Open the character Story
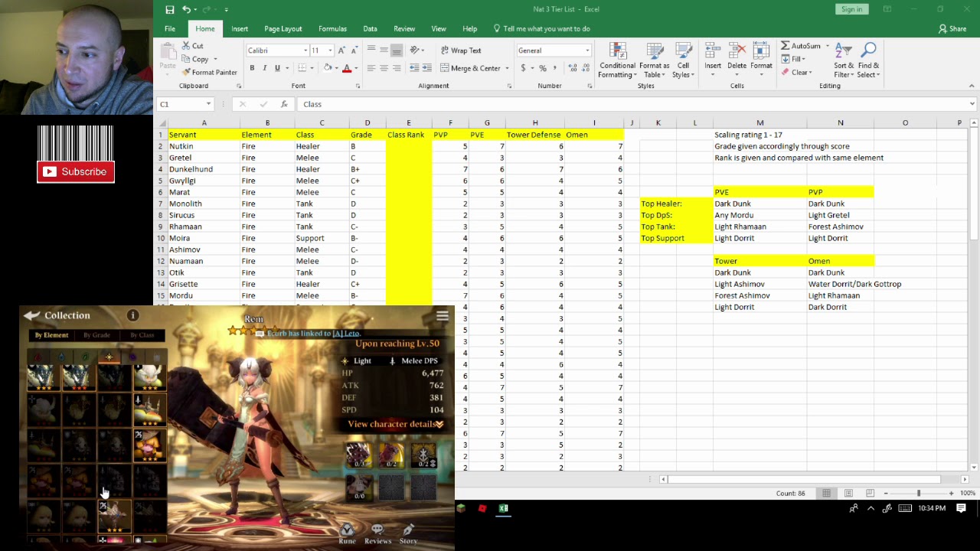Viewport: 980px width, 551px height. tap(408, 533)
